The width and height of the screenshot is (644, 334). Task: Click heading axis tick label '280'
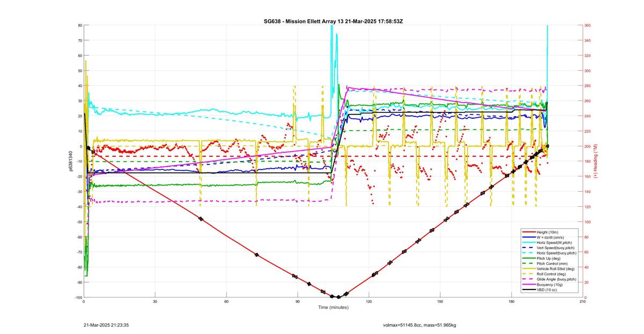coord(588,86)
